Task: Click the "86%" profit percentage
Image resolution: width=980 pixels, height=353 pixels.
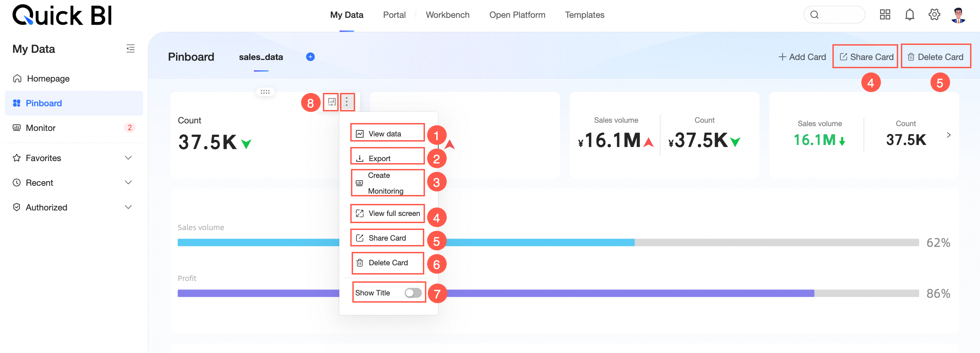Action: pos(938,294)
